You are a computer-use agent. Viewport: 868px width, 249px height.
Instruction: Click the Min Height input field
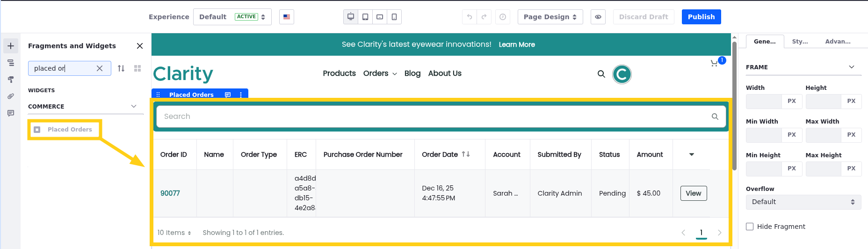[x=764, y=168]
